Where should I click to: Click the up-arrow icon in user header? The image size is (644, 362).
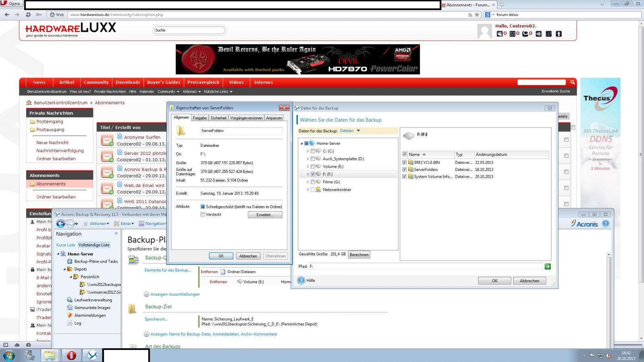[x=559, y=34]
